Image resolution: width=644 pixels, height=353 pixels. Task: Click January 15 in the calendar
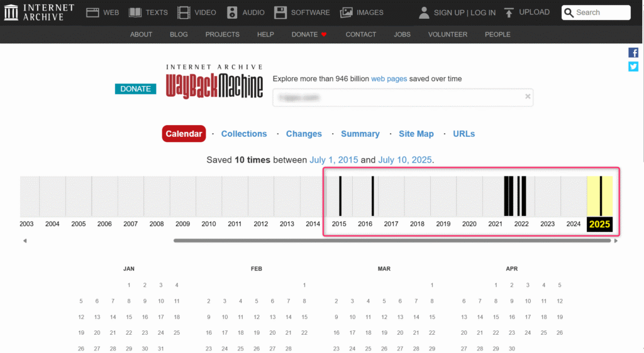(129, 317)
